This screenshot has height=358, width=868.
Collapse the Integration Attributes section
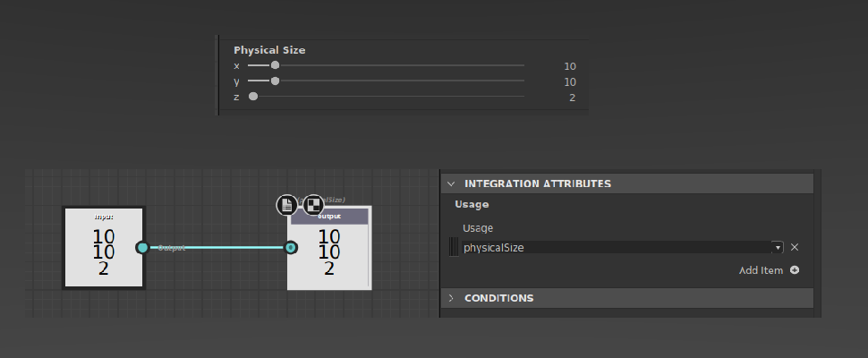coord(451,183)
